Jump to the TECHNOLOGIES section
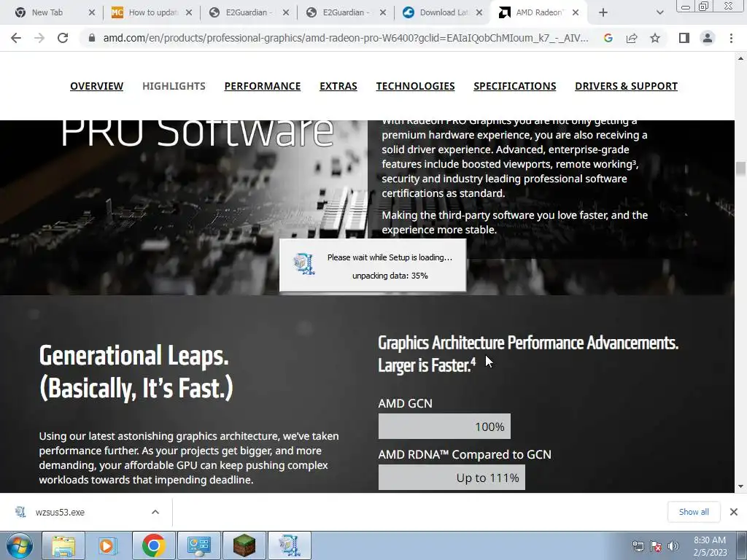 415,86
